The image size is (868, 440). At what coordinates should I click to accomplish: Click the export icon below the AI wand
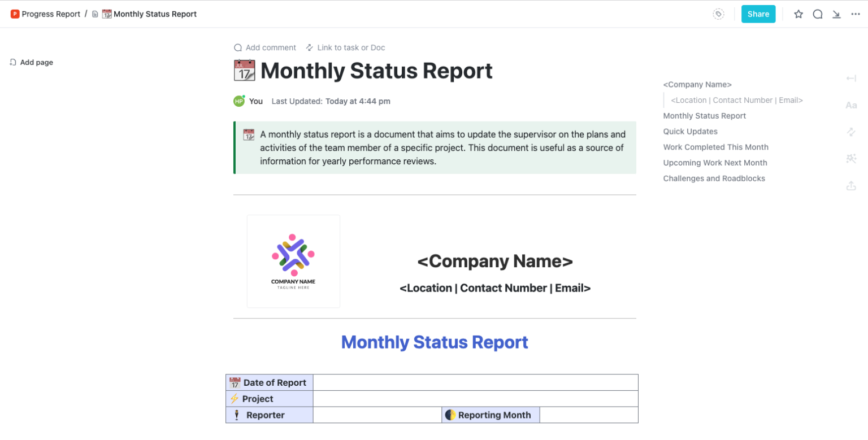852,185
